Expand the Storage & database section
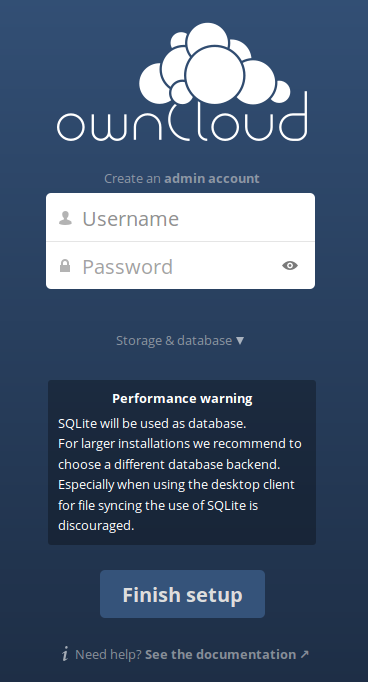 pyautogui.click(x=180, y=341)
